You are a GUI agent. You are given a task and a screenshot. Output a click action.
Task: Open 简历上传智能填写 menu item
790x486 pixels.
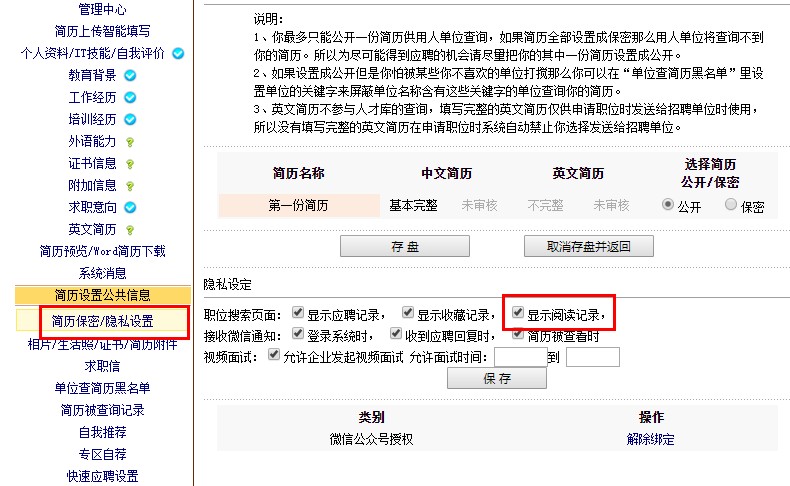(x=102, y=31)
